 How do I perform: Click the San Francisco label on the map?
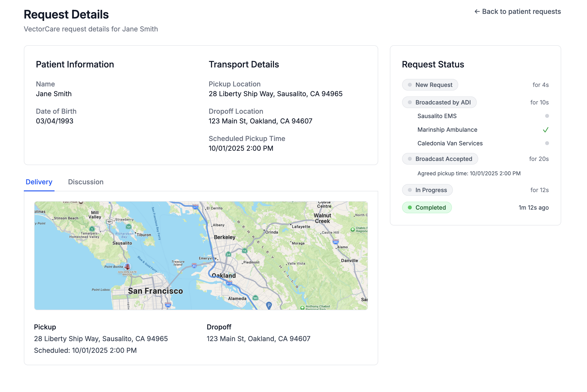click(x=155, y=291)
